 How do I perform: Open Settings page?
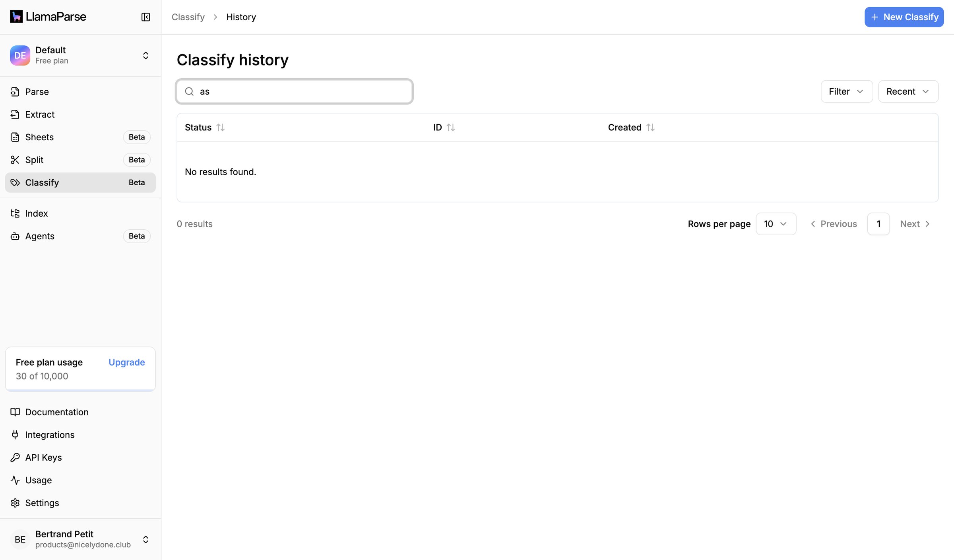coord(80,503)
